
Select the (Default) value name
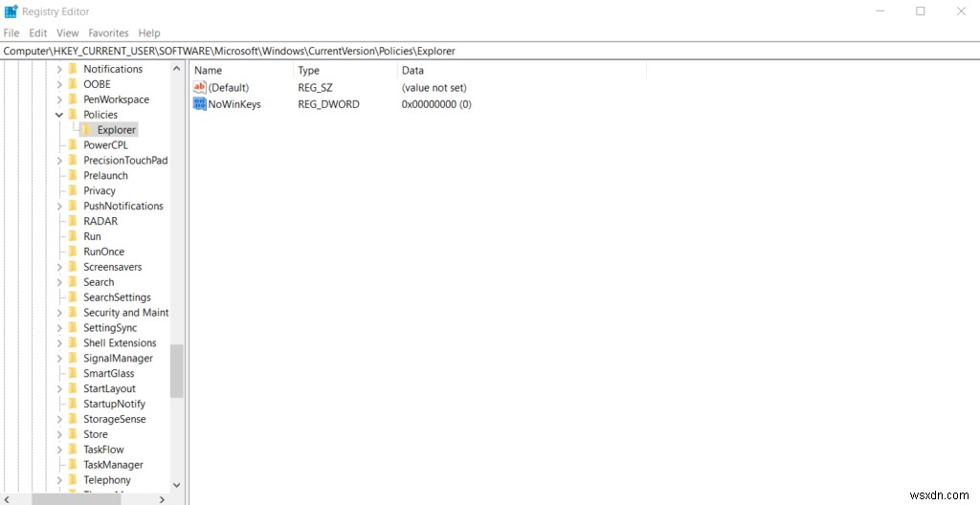[x=229, y=87]
